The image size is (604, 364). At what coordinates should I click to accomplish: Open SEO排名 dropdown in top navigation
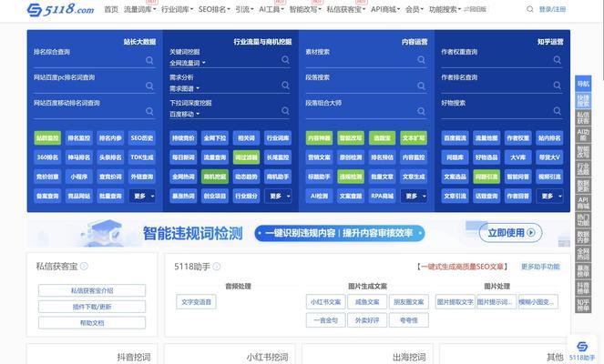coord(214,9)
